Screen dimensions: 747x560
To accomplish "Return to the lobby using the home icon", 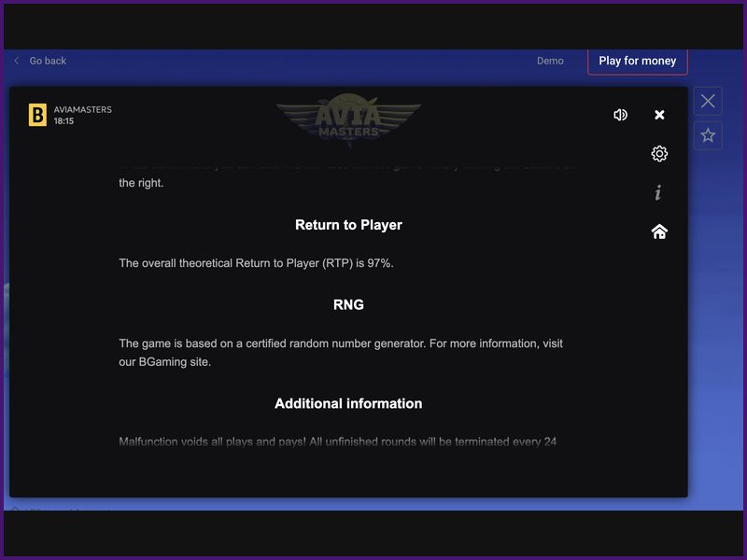I will tap(658, 231).
